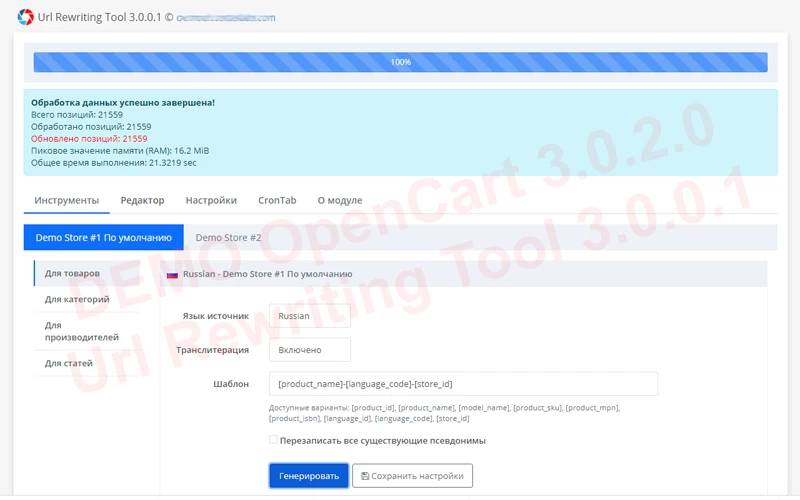800x500 pixels.
Task: Open the О модуле tab
Action: point(340,201)
